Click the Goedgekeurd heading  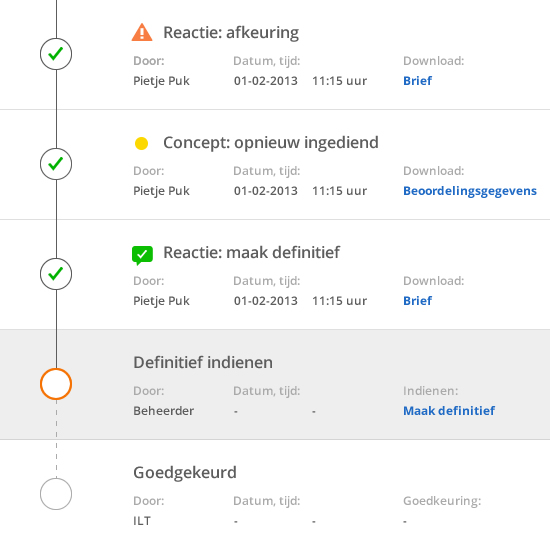point(185,473)
